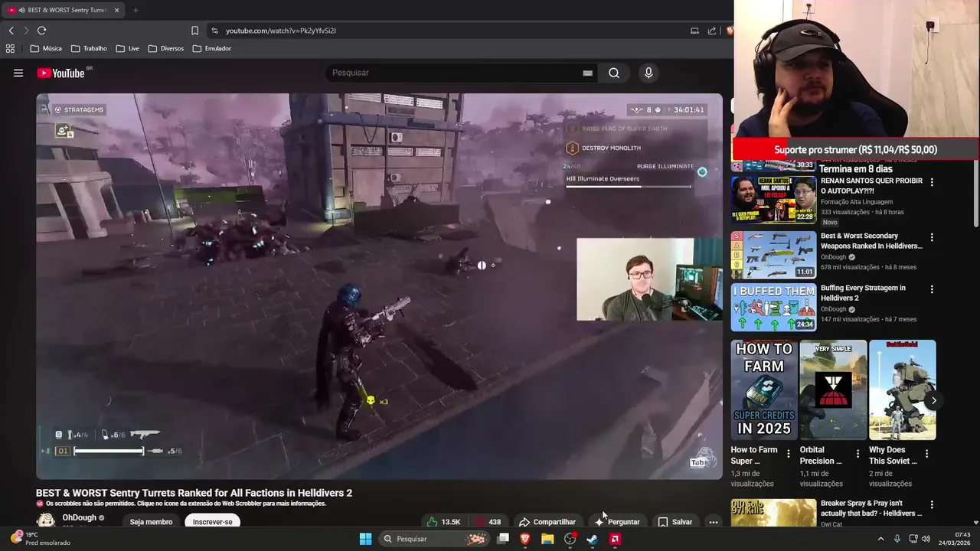The width and height of the screenshot is (980, 551).
Task: Open site settings icon beside the URL
Action: [x=214, y=31]
